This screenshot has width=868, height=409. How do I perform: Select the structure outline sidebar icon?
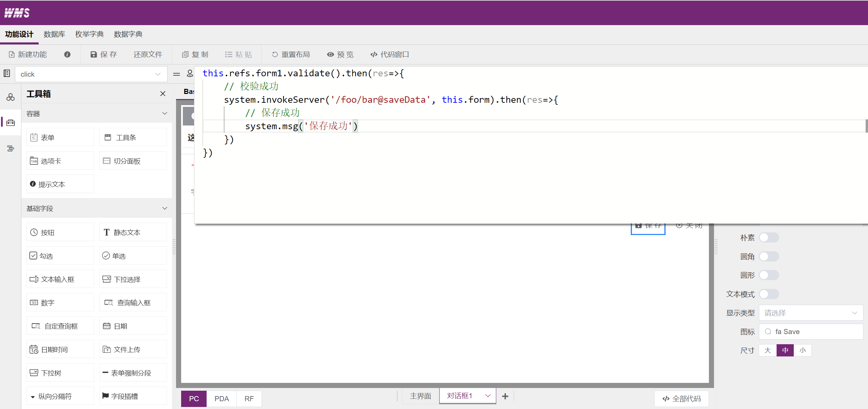[x=11, y=148]
